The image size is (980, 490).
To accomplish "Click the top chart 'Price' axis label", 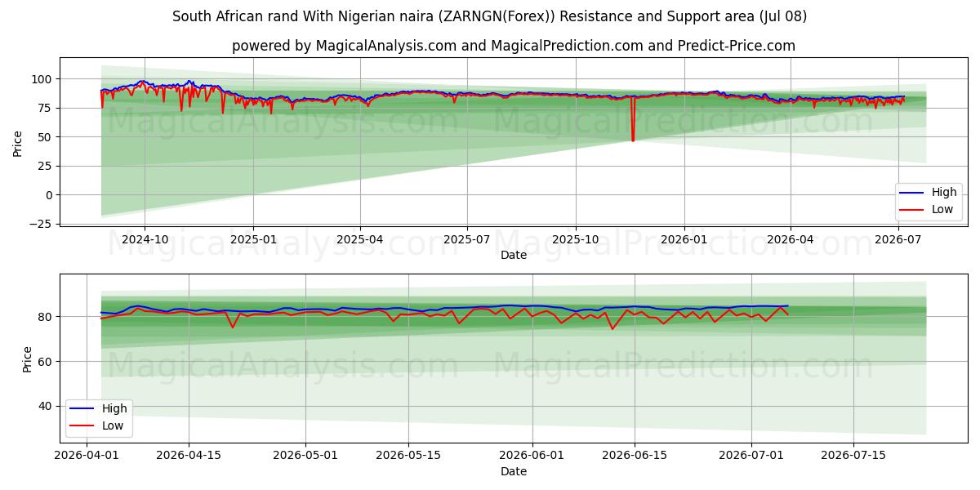I will (18, 142).
